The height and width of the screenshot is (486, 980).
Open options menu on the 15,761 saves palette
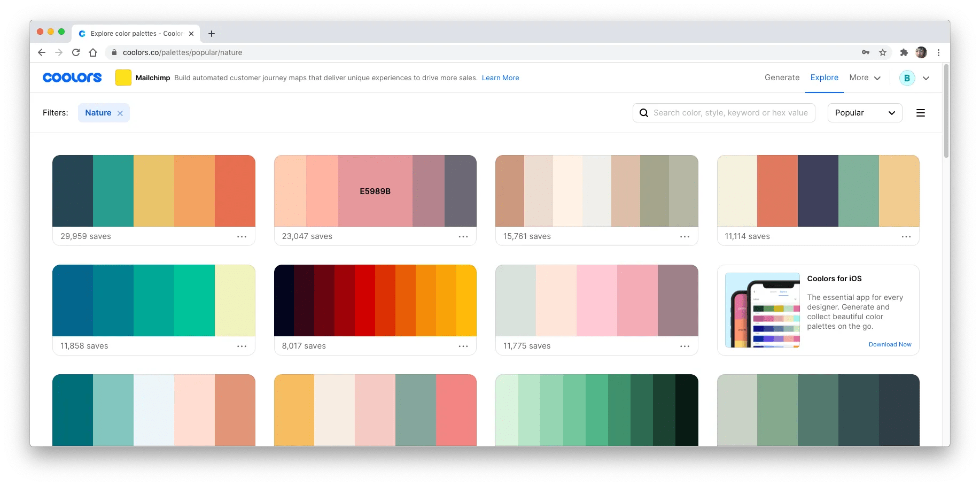685,236
